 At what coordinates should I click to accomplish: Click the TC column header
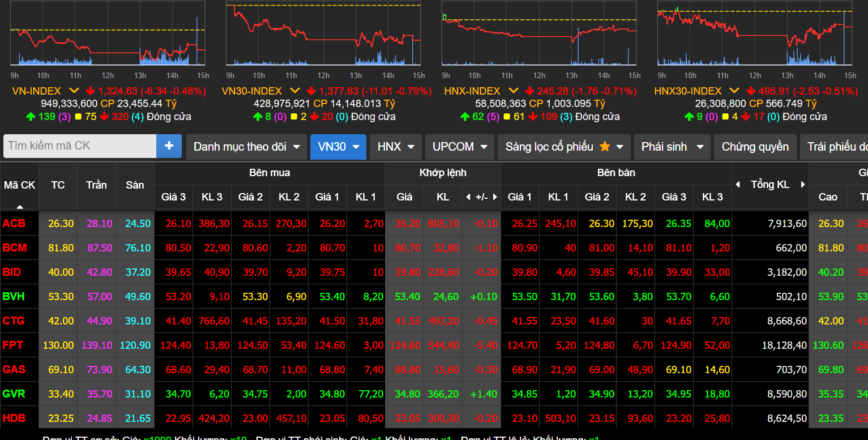click(x=58, y=185)
